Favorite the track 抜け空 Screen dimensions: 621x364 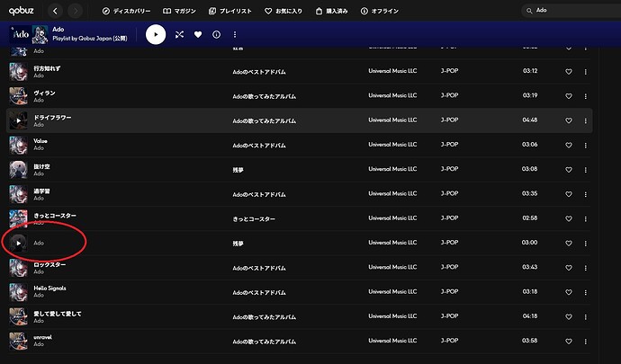pos(568,170)
